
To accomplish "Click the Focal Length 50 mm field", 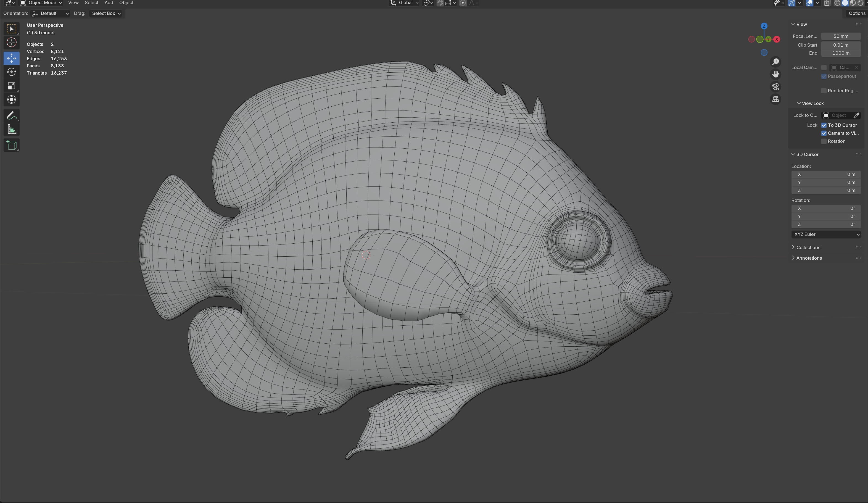I will (x=840, y=36).
